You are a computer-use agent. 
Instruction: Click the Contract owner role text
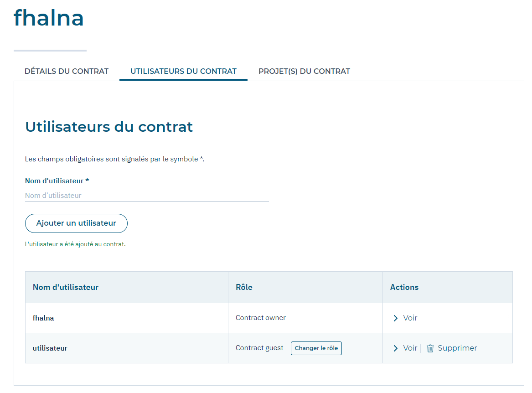tap(261, 318)
